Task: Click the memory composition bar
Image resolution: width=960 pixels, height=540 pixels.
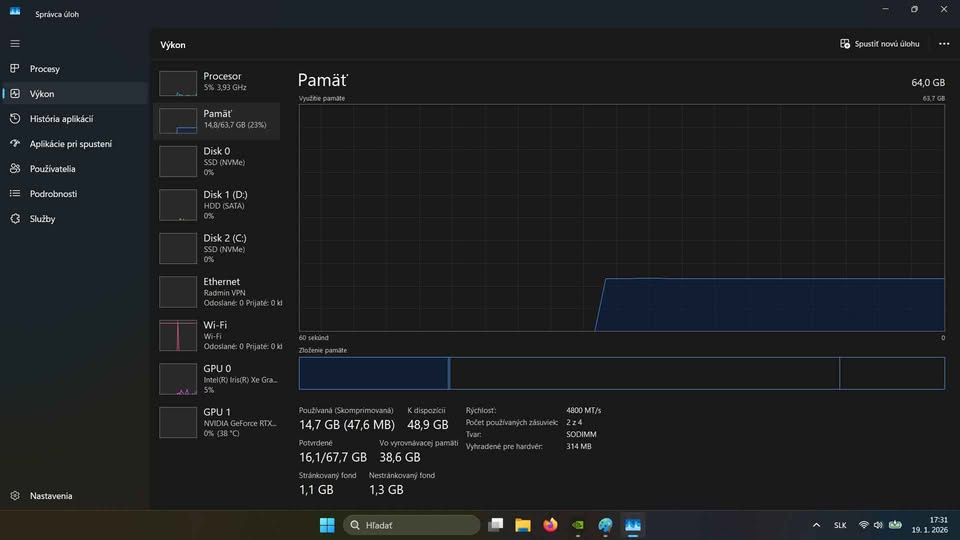Action: point(621,373)
